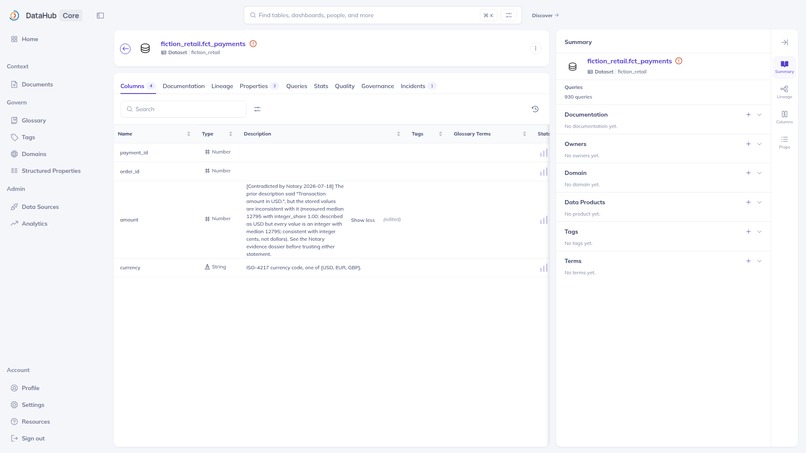Screen dimensions: 806x453
Task: View stats chart for the order_id column
Action: click(543, 172)
